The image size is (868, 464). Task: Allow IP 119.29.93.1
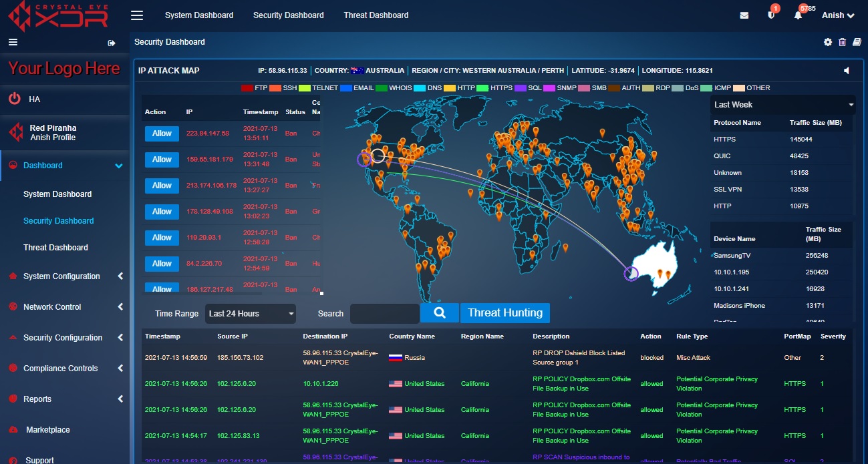(x=162, y=237)
